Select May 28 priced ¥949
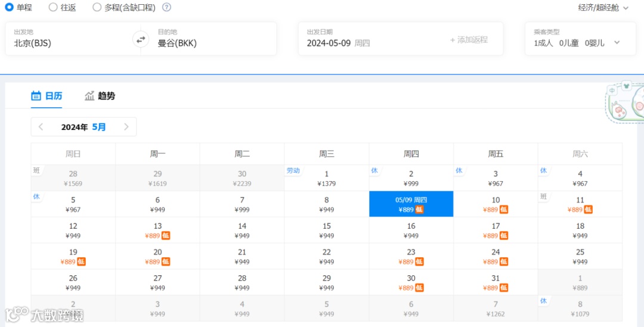 pyautogui.click(x=242, y=282)
